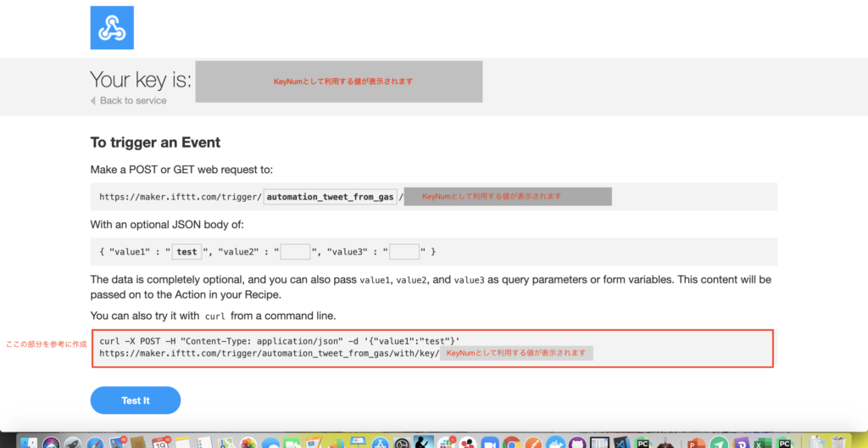Launch Google Chrome from the Dock
This screenshot has height=448, width=868.
(x=511, y=442)
